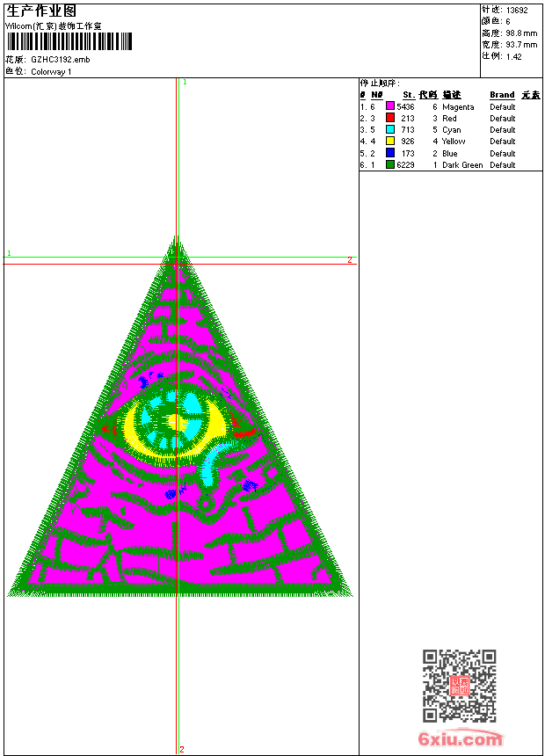Click the red seal inside QR code
Image resolution: width=545 pixels, height=756 pixels.
coord(460,686)
